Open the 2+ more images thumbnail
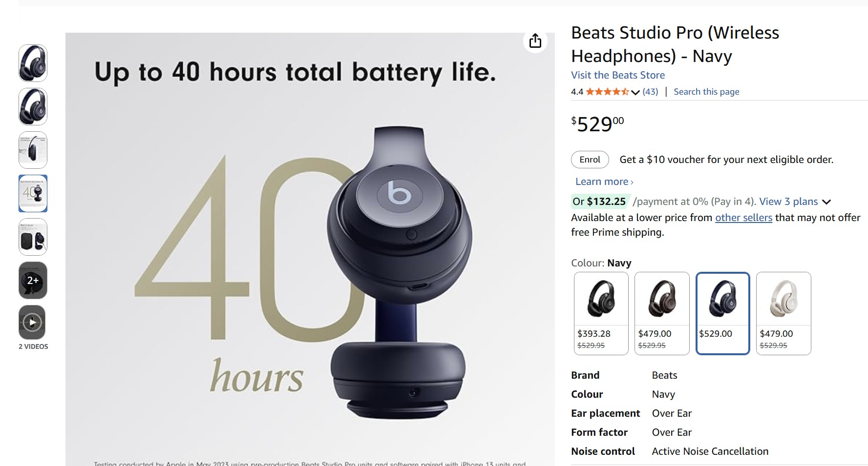The image size is (868, 466). click(33, 280)
